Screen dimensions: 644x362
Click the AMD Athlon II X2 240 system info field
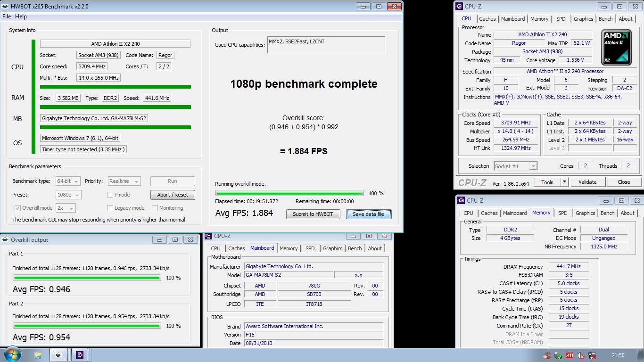pos(115,44)
